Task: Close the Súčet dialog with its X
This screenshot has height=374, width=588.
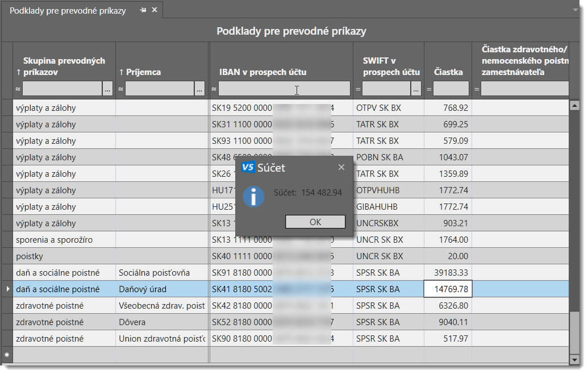Action: [341, 167]
